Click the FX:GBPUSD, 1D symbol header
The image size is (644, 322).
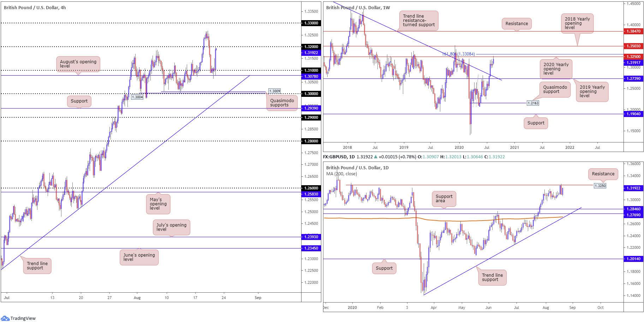(x=339, y=157)
